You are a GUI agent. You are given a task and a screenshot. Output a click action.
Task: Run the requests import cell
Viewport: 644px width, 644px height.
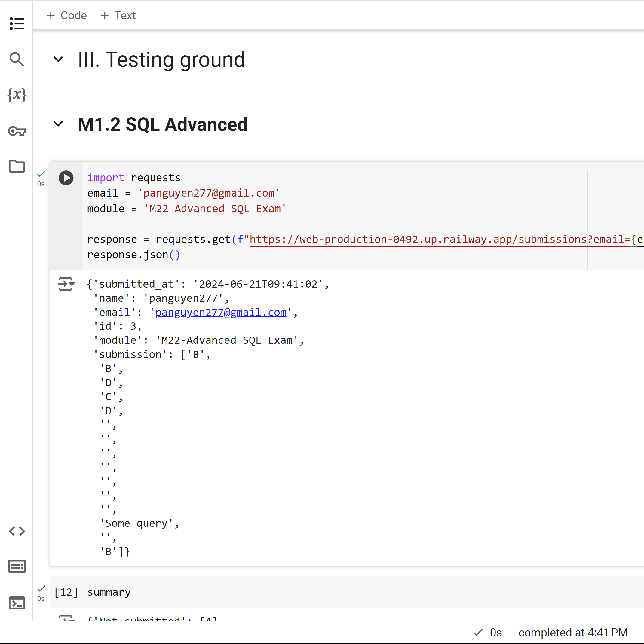[x=66, y=178]
